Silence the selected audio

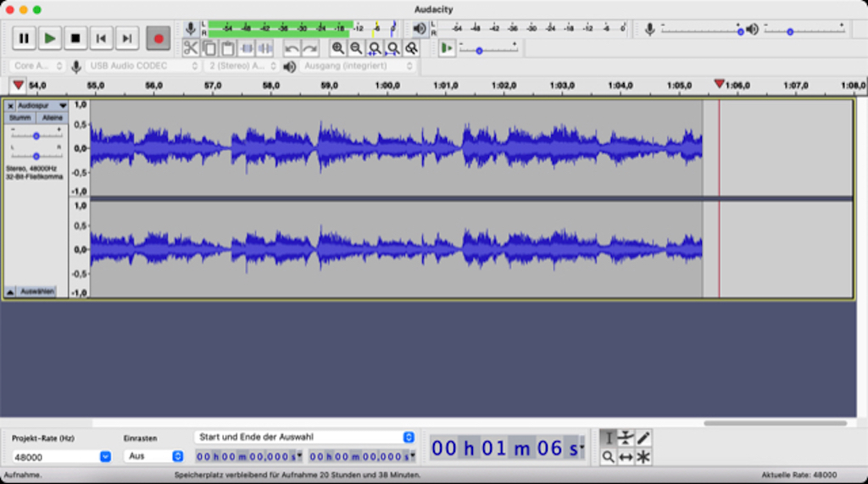[x=265, y=48]
